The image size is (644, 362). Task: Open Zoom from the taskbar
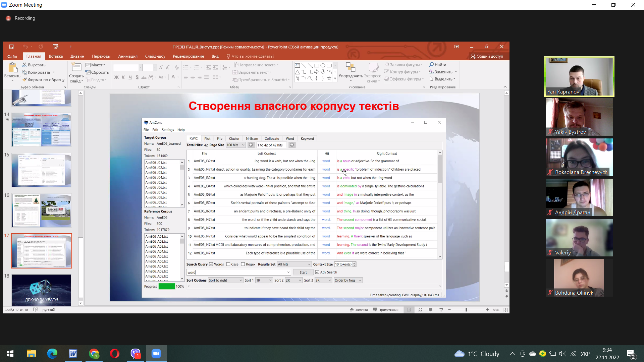[156, 354]
